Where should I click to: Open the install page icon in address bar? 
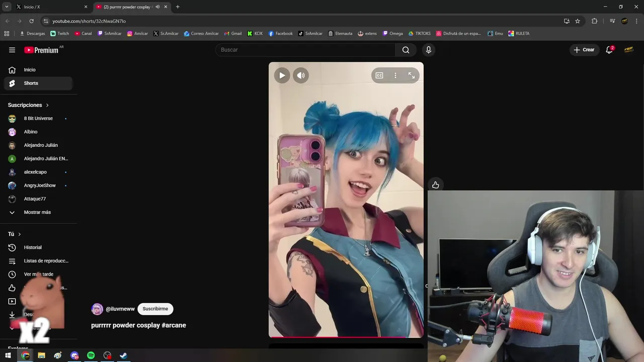(567, 21)
